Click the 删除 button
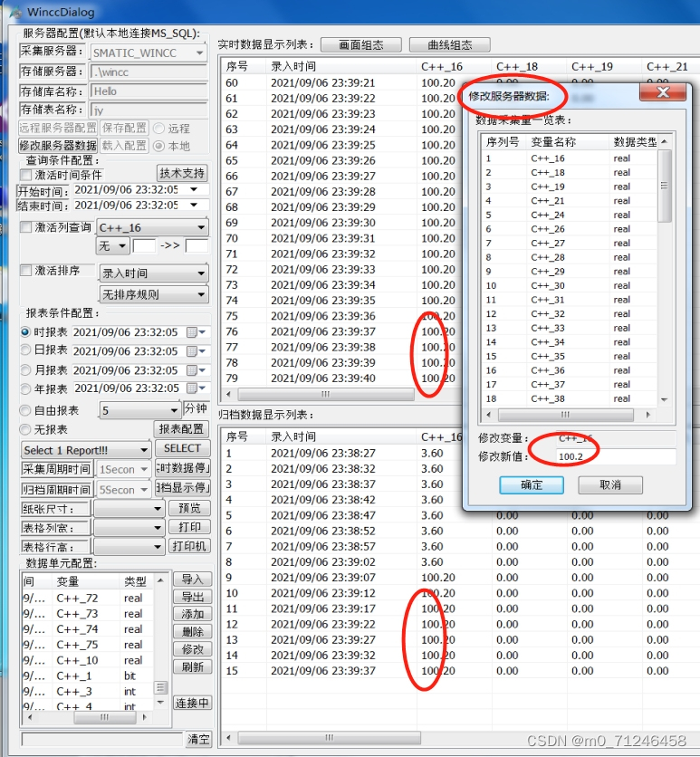The image size is (700, 757). pos(192,631)
